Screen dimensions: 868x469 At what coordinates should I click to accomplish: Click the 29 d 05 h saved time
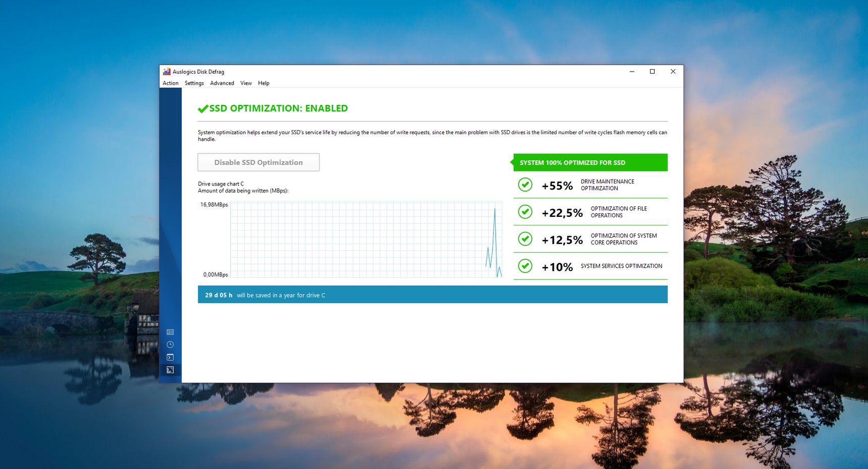click(x=219, y=295)
